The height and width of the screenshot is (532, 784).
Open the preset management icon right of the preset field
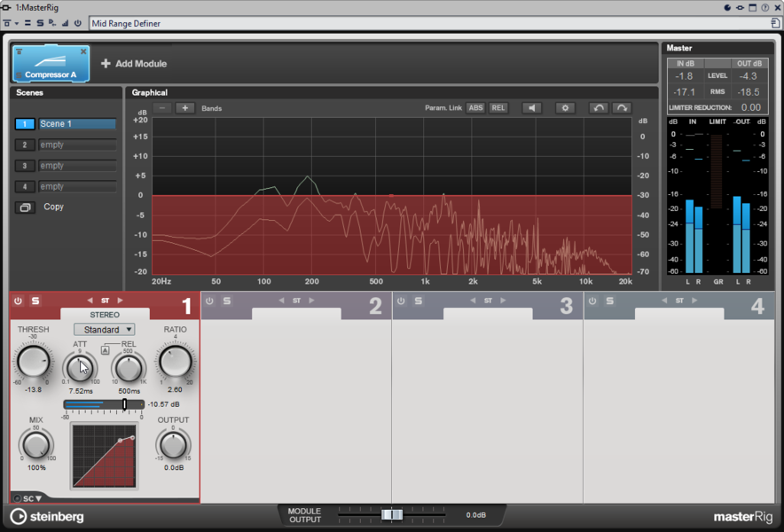click(x=775, y=24)
